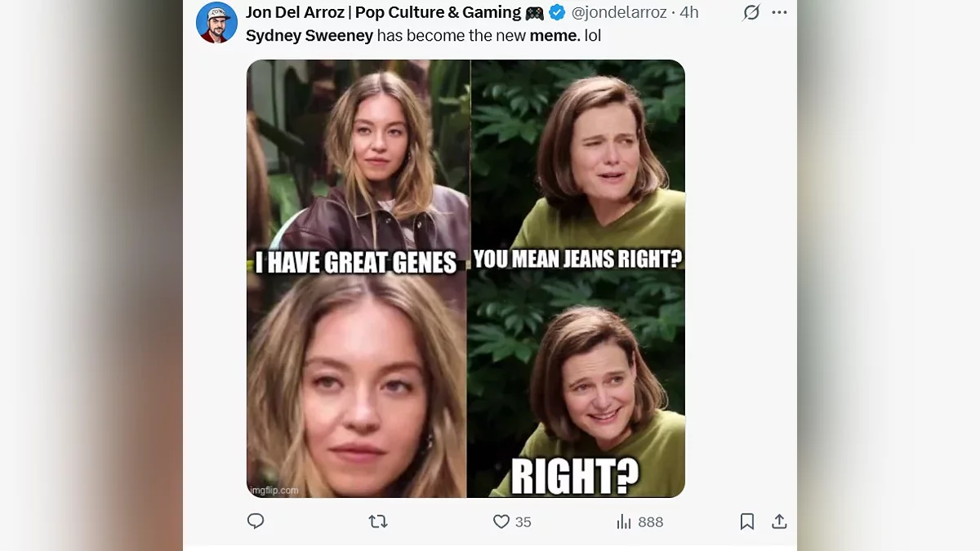Click the imgflip.com watermark on meme

(x=274, y=490)
